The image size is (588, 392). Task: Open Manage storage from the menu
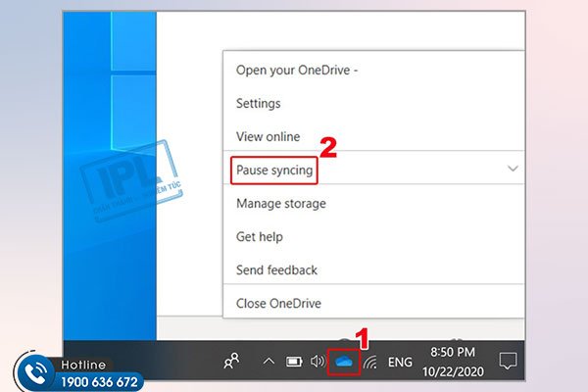pos(281,203)
